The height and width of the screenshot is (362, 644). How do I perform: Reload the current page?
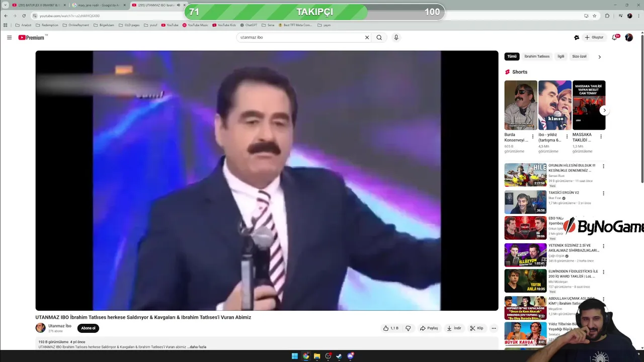tap(24, 16)
